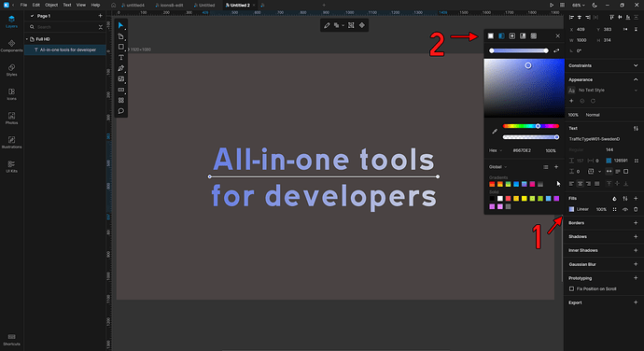This screenshot has width=644, height=351.
Task: Open the Styles sidebar panel
Action: (11, 70)
